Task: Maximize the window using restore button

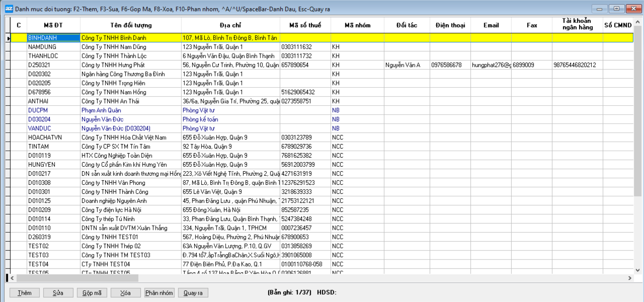Action: click(616, 9)
